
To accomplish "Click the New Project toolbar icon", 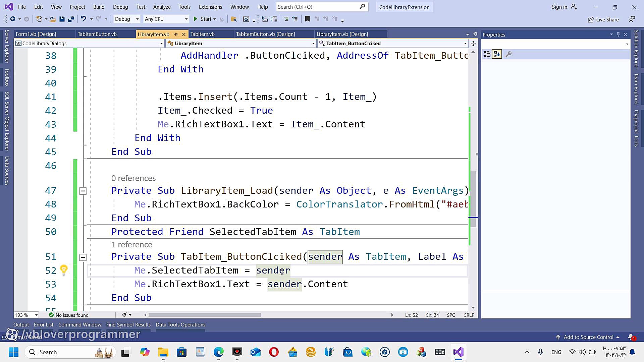I will [39, 19].
